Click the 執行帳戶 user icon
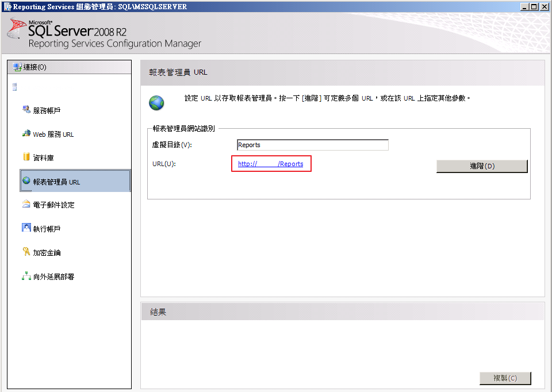552x392 pixels. (26, 228)
